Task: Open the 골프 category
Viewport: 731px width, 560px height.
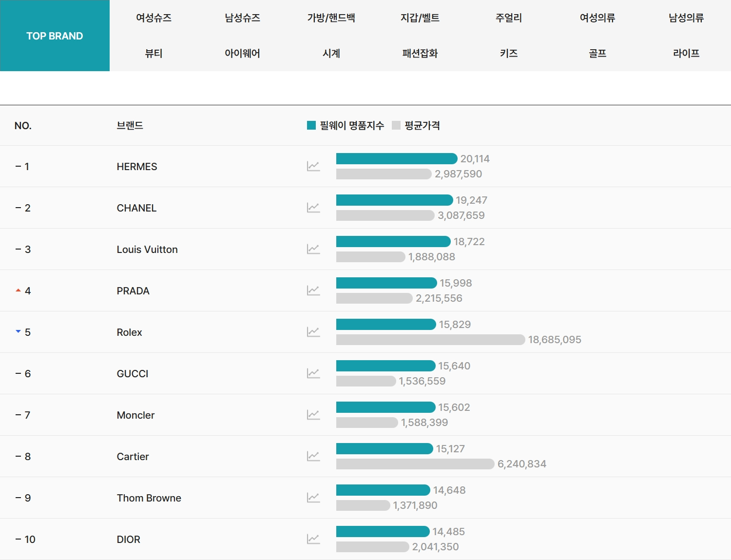Action: click(x=597, y=54)
